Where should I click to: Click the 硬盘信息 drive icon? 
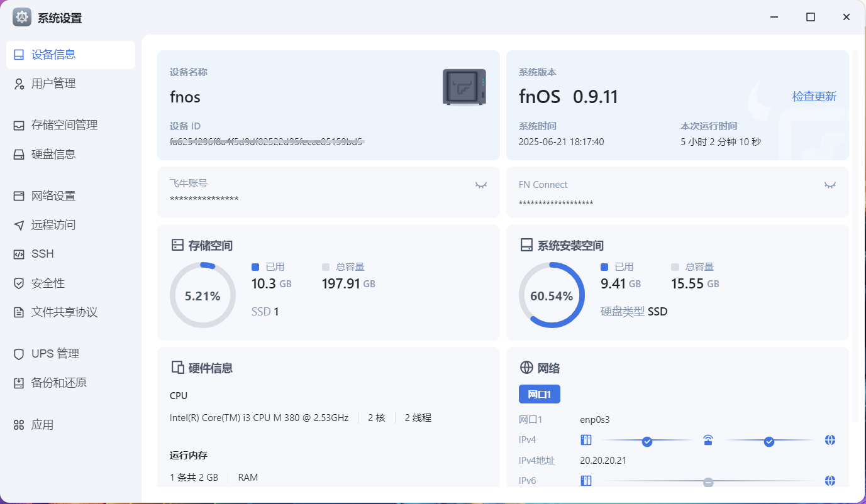tap(19, 154)
